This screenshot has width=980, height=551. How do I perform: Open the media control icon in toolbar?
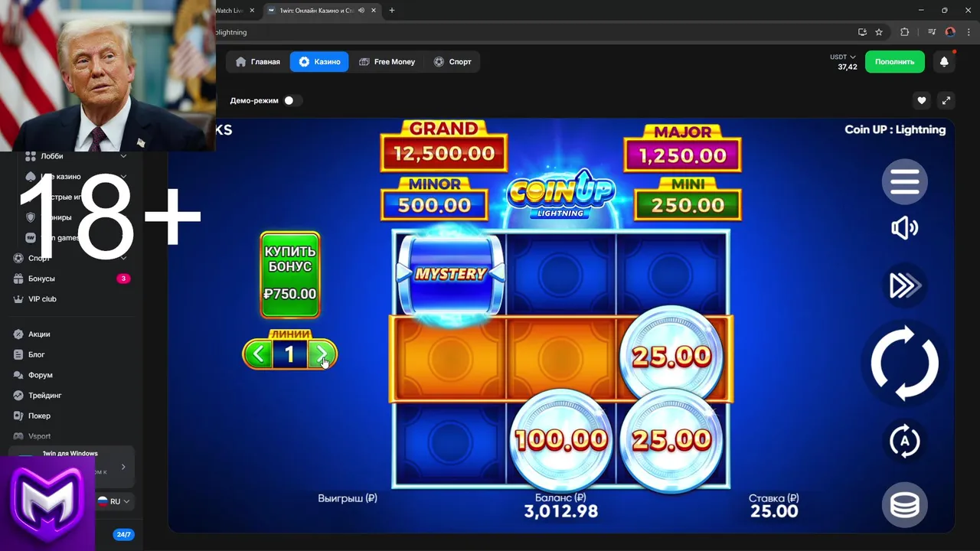[931, 32]
